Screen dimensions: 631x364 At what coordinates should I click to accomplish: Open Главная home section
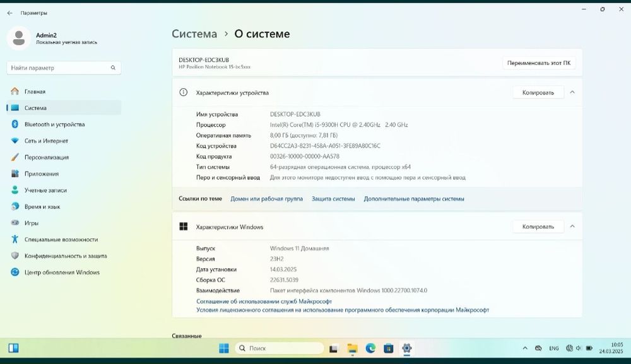[64, 91]
